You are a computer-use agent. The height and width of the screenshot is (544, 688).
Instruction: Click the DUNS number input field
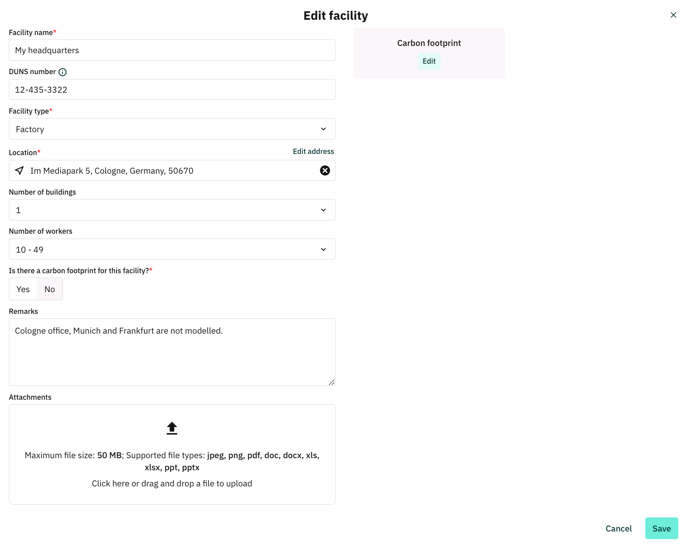(172, 89)
